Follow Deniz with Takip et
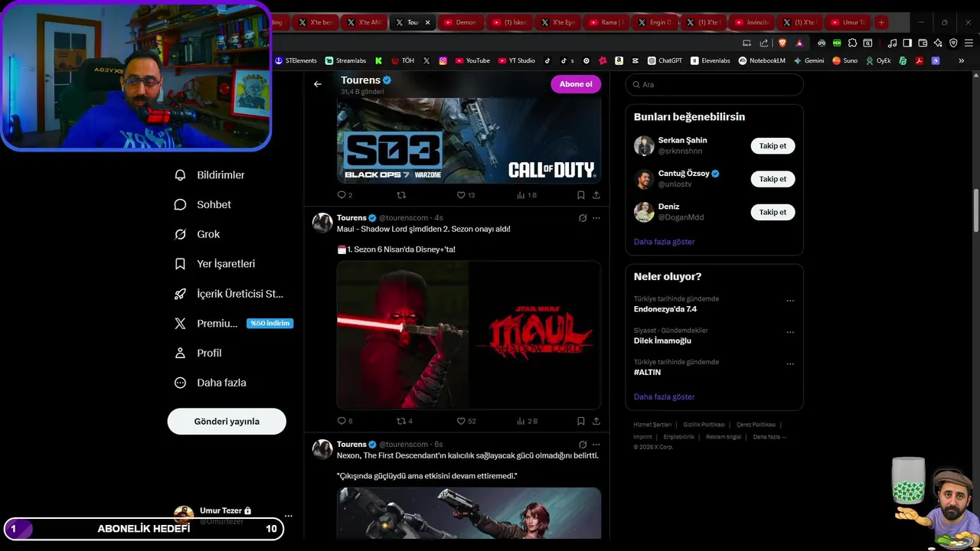The height and width of the screenshot is (551, 980). click(773, 212)
